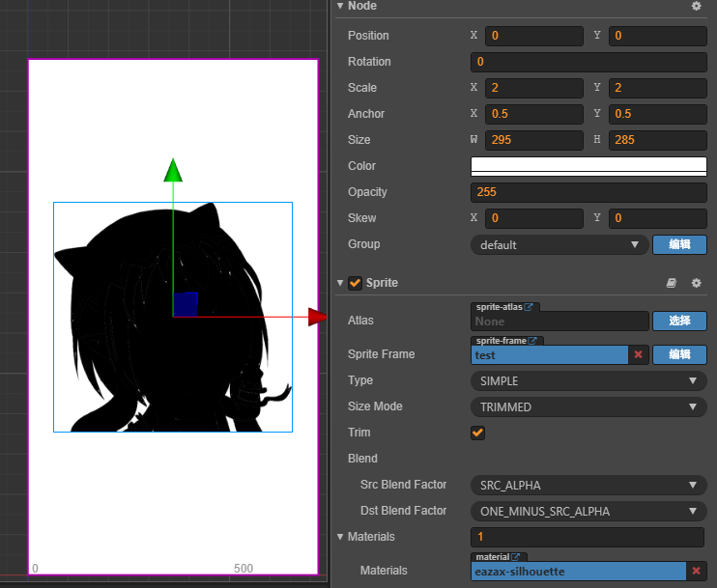This screenshot has height=588, width=717.
Task: Open the Src Blend Factor dropdown
Action: 588,486
